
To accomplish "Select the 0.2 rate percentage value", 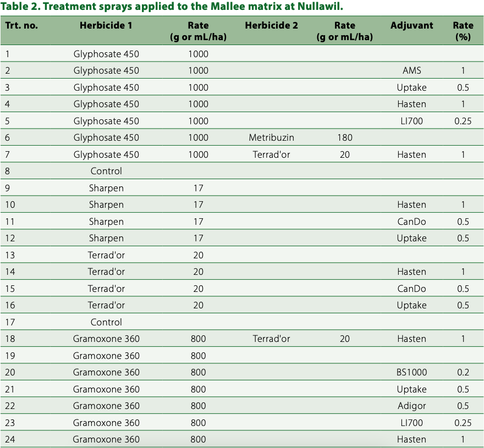I will point(463,372).
